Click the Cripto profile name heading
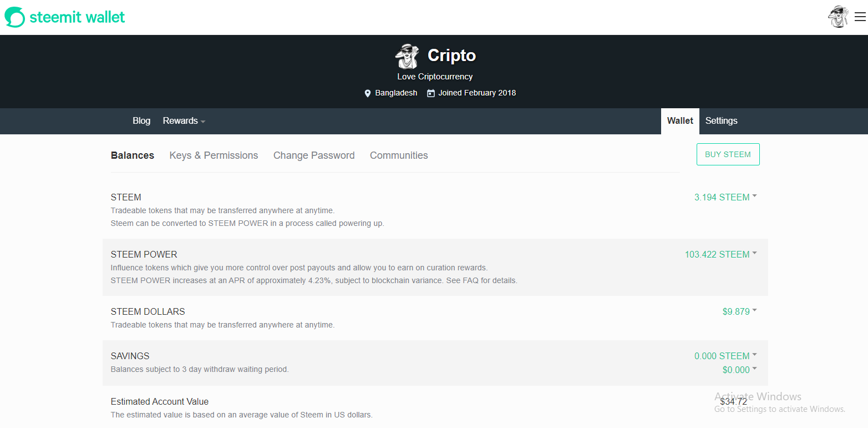Screen dimensions: 868x428 coord(451,56)
